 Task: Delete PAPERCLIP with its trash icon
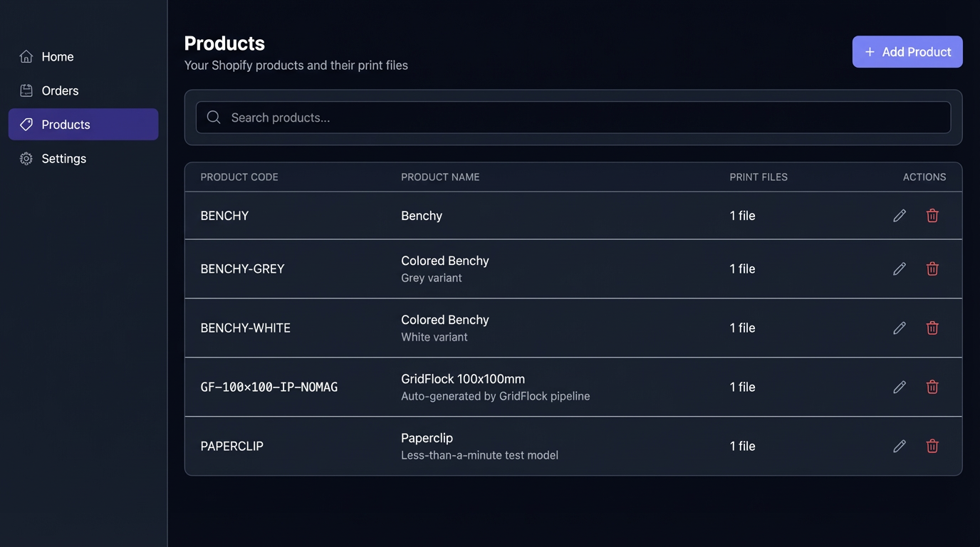[932, 446]
